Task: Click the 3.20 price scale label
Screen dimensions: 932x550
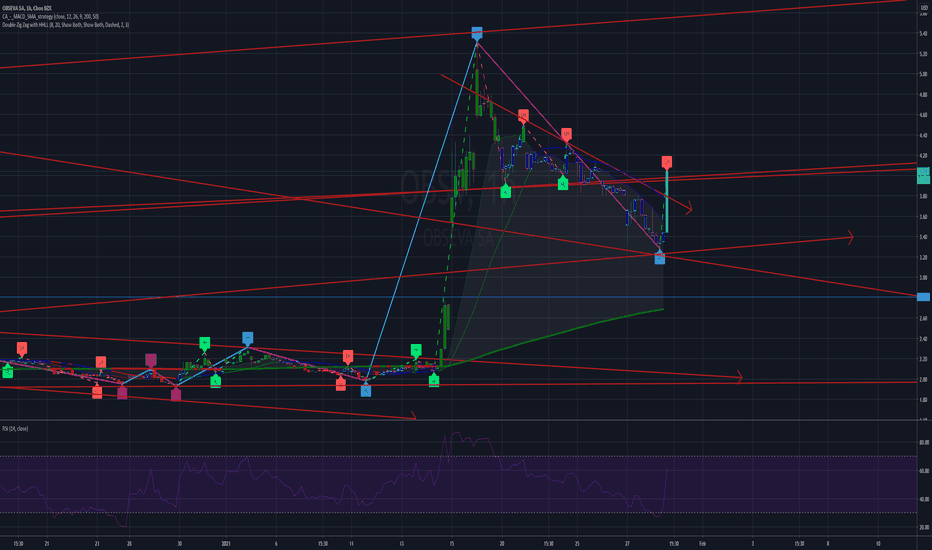Action: pos(923,257)
